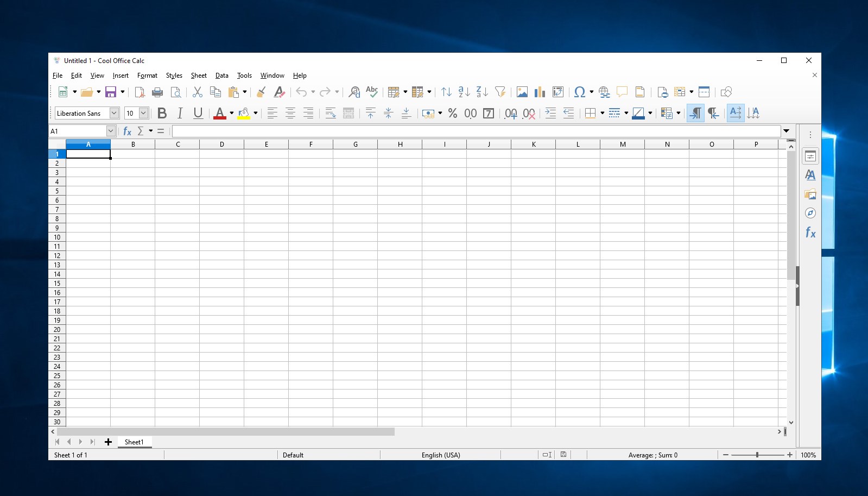
Task: Open sidebar Navigator compass icon
Action: [x=810, y=213]
